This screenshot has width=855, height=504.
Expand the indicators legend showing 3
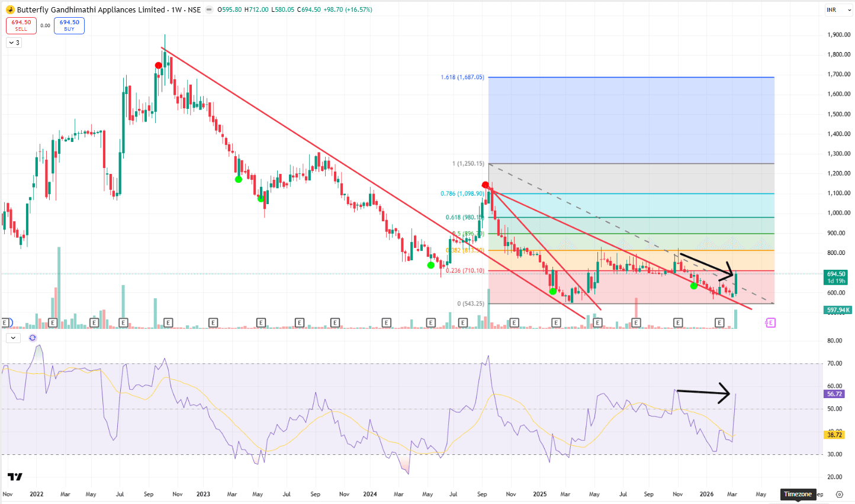click(x=14, y=43)
